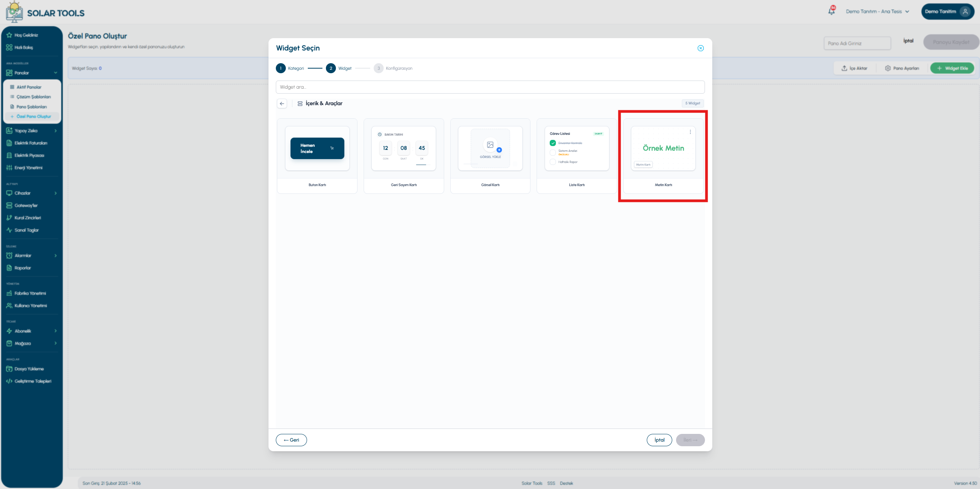
Task: Close the Widget Seçin dialog
Action: pos(701,48)
